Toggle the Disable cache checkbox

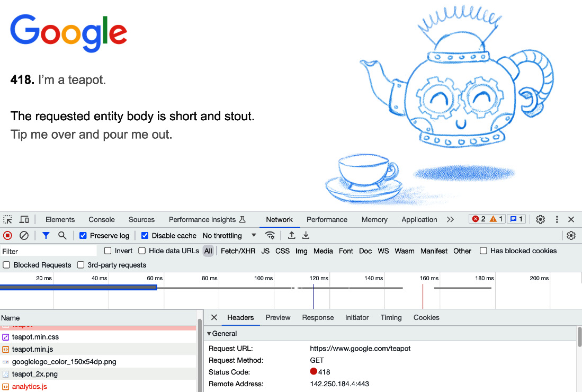[145, 235]
